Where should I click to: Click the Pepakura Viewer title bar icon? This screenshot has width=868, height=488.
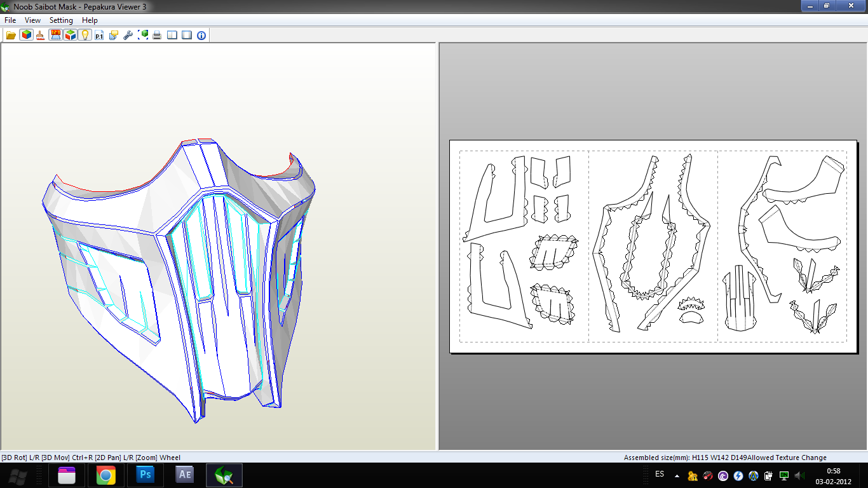pyautogui.click(x=6, y=6)
